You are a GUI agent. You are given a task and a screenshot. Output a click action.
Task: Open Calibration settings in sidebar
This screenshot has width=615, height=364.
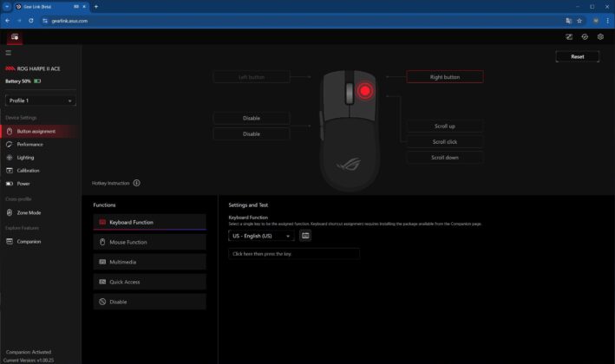tap(41, 171)
